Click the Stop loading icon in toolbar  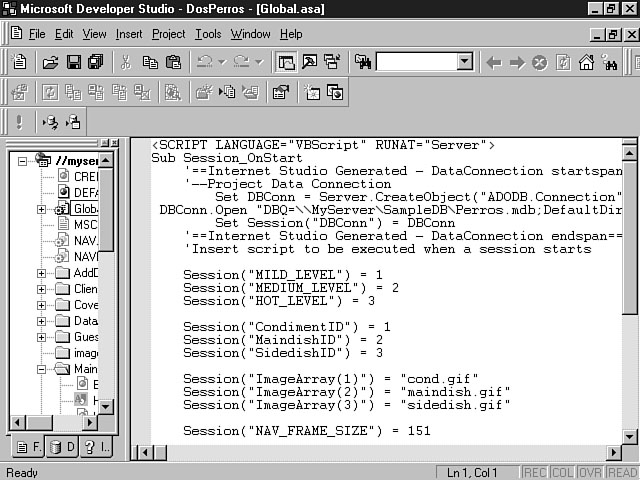[x=539, y=62]
